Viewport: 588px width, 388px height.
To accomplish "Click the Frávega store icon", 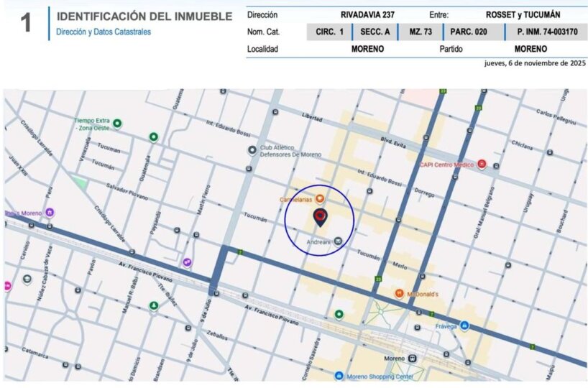I will pos(464,326).
